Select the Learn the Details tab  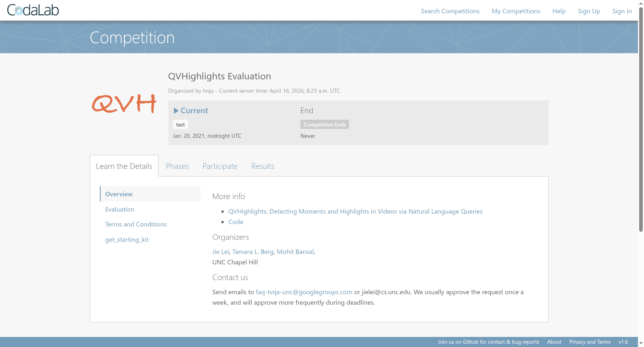(x=124, y=166)
